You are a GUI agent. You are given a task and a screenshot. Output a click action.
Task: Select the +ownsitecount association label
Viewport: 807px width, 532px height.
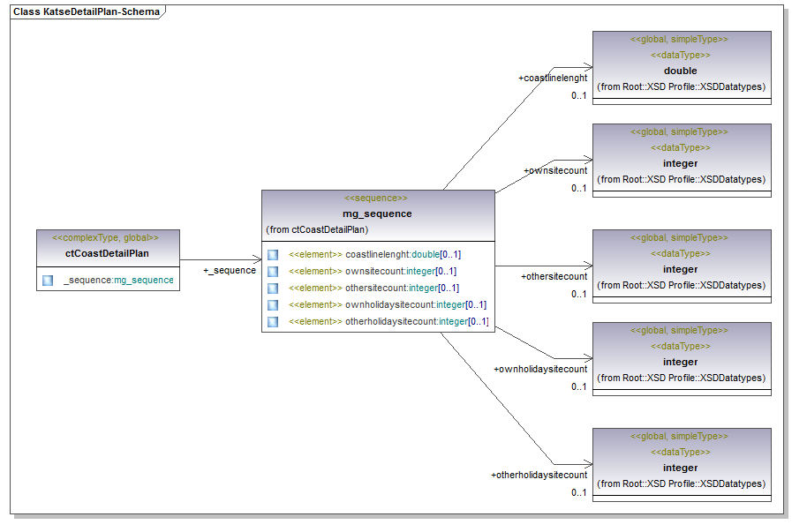[x=554, y=171]
